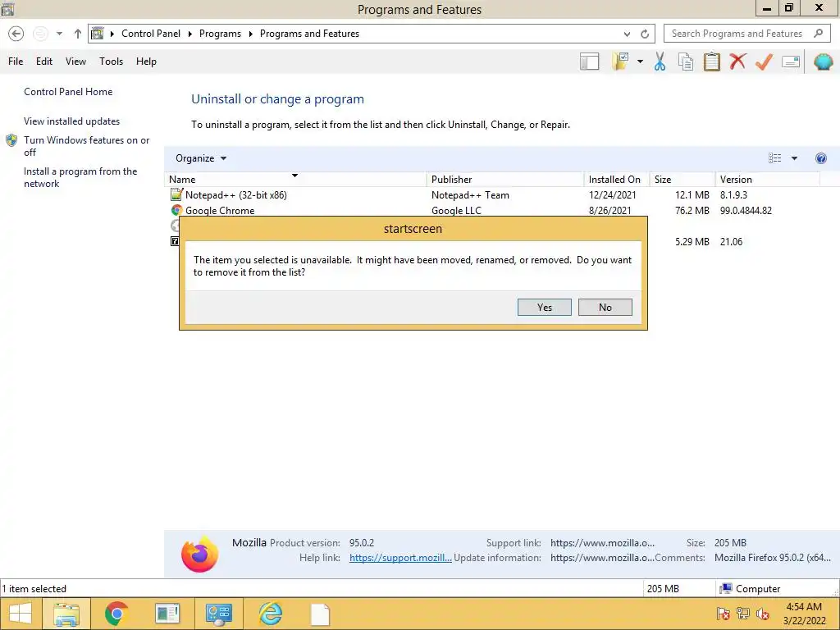Open File Explorer from taskbar

66,614
